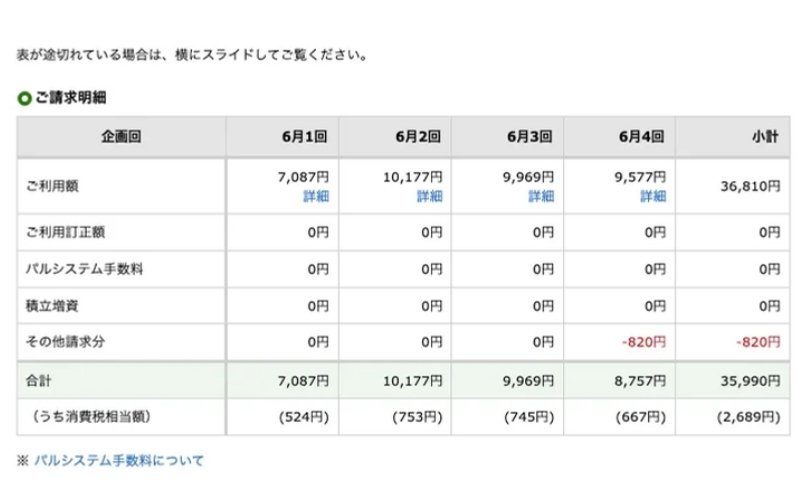Viewport: 800px width, 495px height.
Task: Open 詳細 link under 10,177円
Action: pos(430,196)
